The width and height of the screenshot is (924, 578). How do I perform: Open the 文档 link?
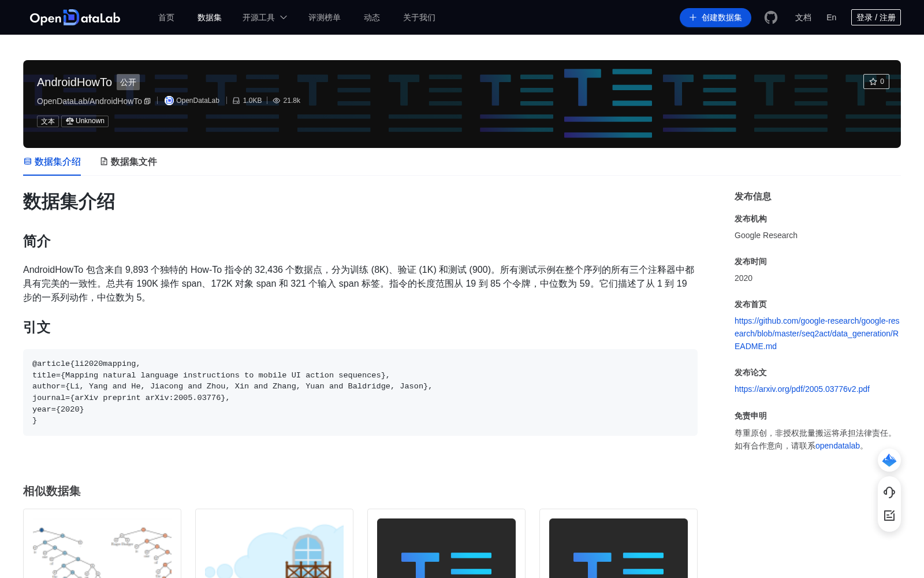(803, 17)
